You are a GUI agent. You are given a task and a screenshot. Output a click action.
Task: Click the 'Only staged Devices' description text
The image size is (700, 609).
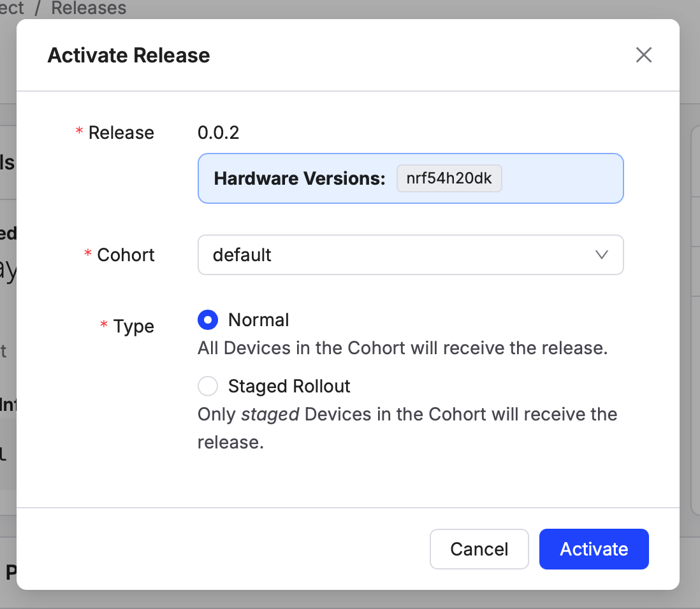pos(407,415)
